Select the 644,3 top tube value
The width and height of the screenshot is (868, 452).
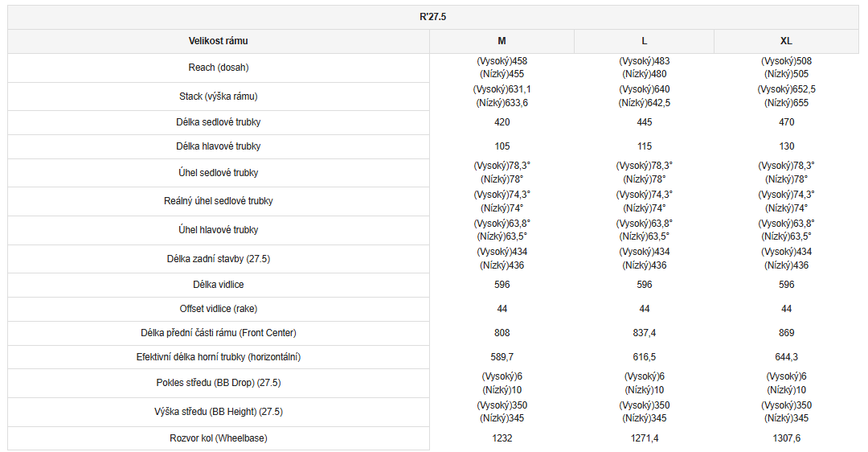[786, 357]
